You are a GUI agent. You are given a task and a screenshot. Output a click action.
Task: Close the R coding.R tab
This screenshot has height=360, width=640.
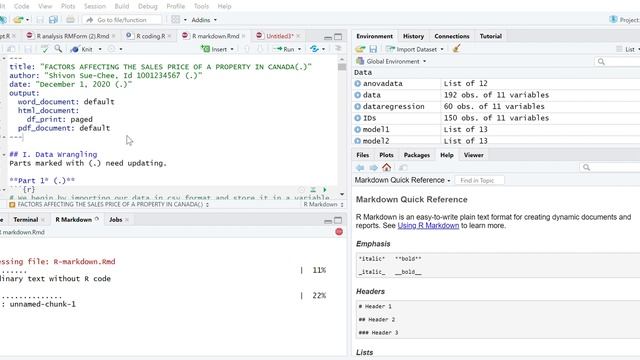click(x=169, y=36)
